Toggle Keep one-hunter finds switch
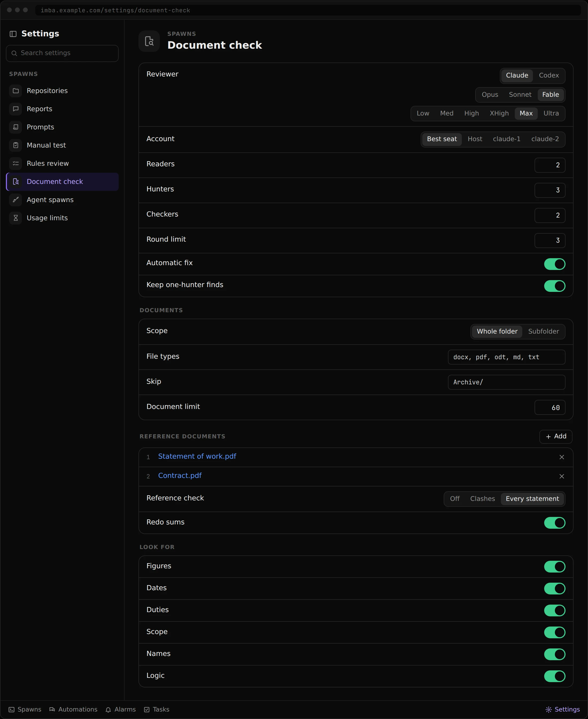The width and height of the screenshot is (588, 719). click(x=555, y=286)
